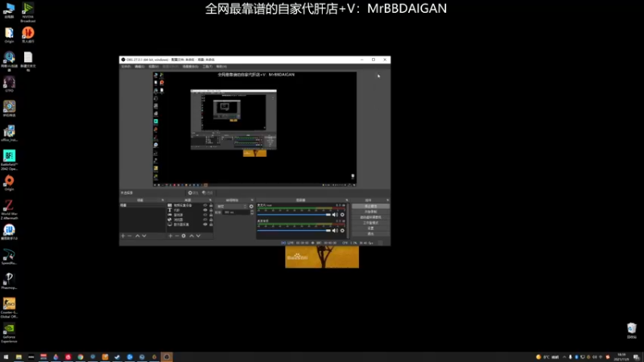The image size is (644, 362).
Task: Open the Windows Start menu
Action: (x=6, y=357)
